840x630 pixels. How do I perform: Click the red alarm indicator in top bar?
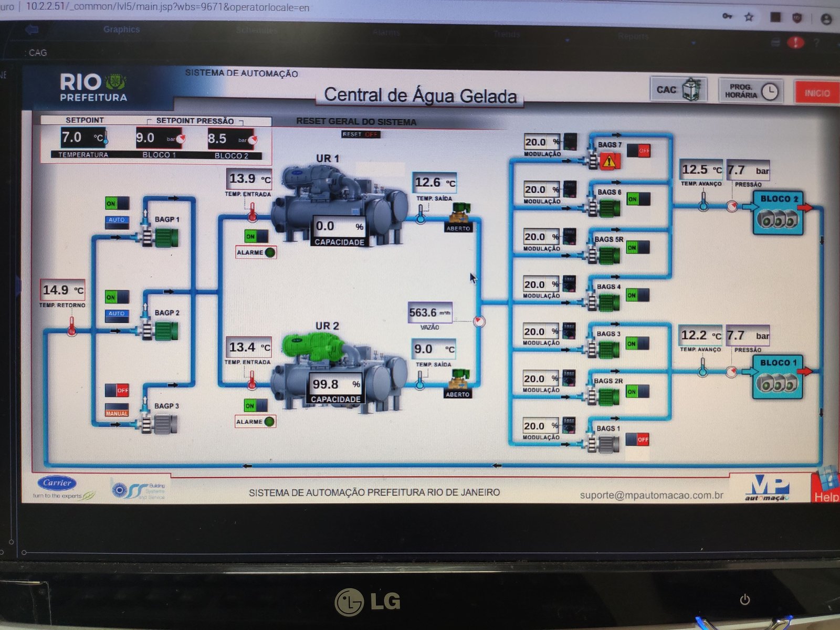click(795, 43)
